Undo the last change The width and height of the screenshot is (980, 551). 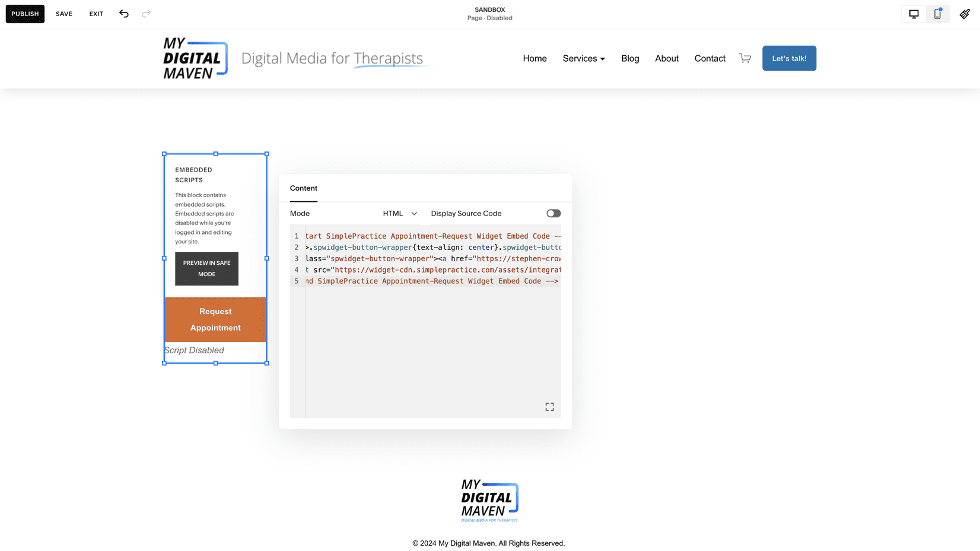[x=123, y=14]
